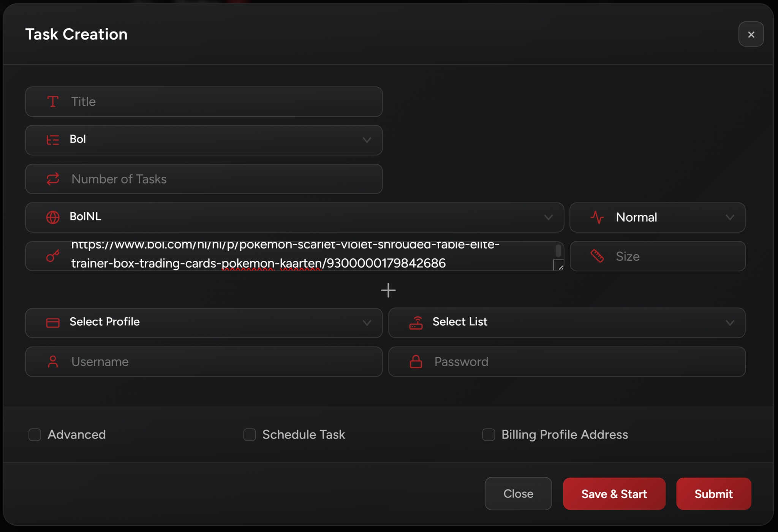Open the Select Profile dropdown
The width and height of the screenshot is (778, 532).
click(204, 323)
